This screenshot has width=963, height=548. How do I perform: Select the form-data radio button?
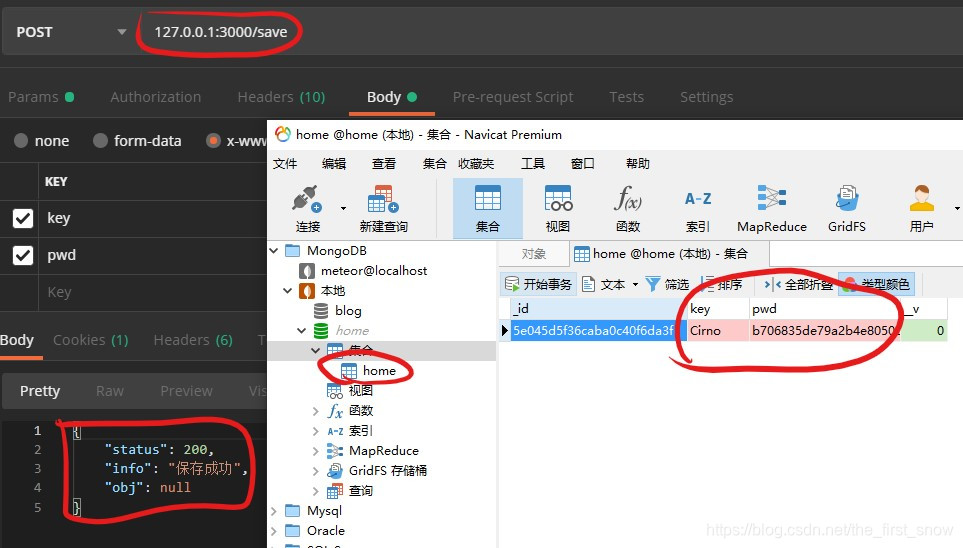coord(101,141)
